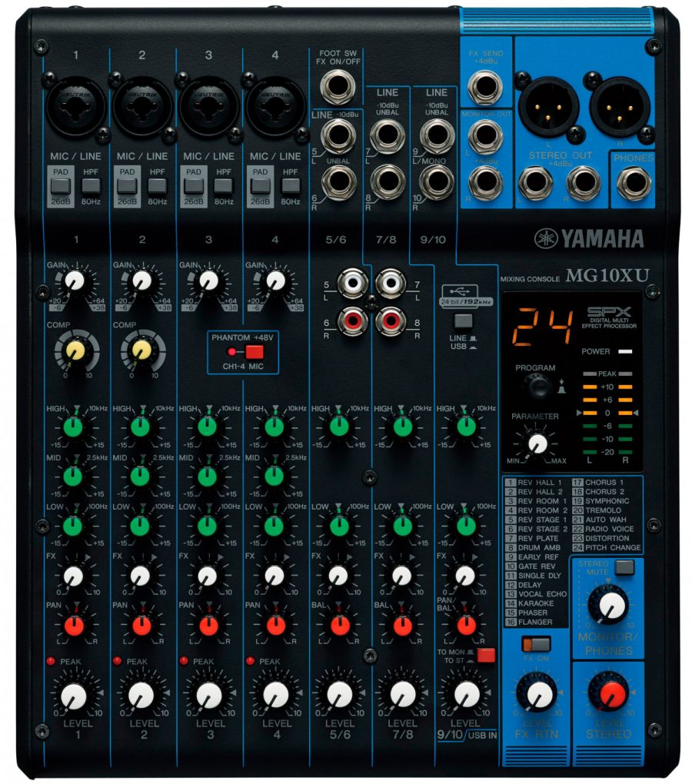
Task: Click 'SYMPHONIC' in the program list
Action: [x=607, y=501]
